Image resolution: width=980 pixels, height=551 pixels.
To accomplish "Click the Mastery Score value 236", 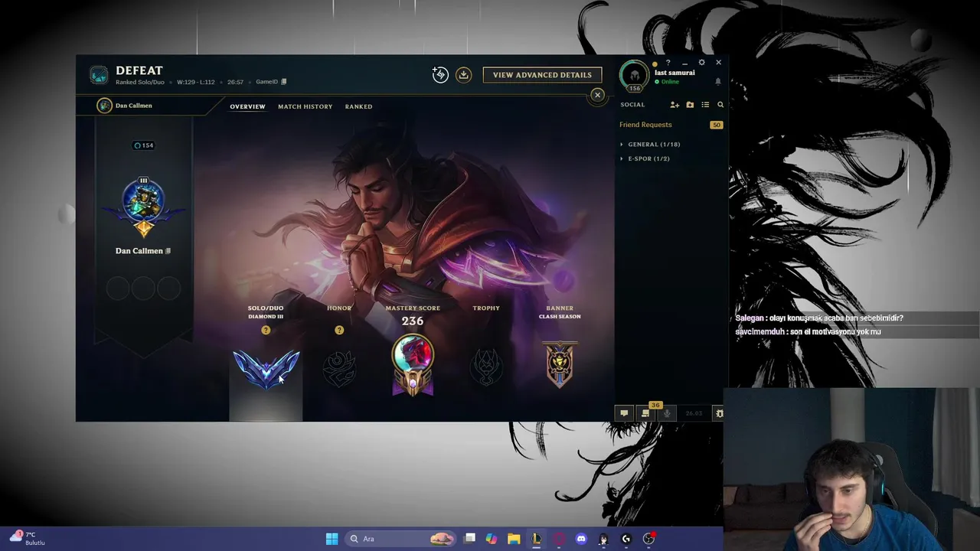I will (x=413, y=321).
